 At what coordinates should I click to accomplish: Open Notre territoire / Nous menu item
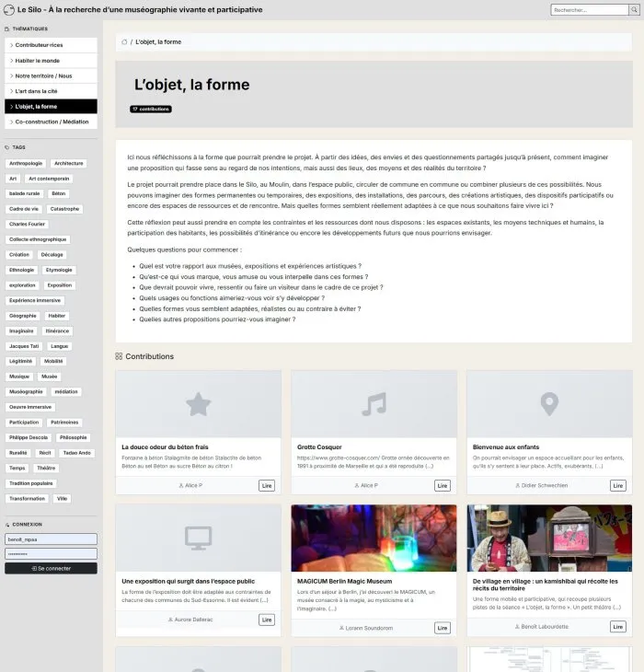[51, 75]
